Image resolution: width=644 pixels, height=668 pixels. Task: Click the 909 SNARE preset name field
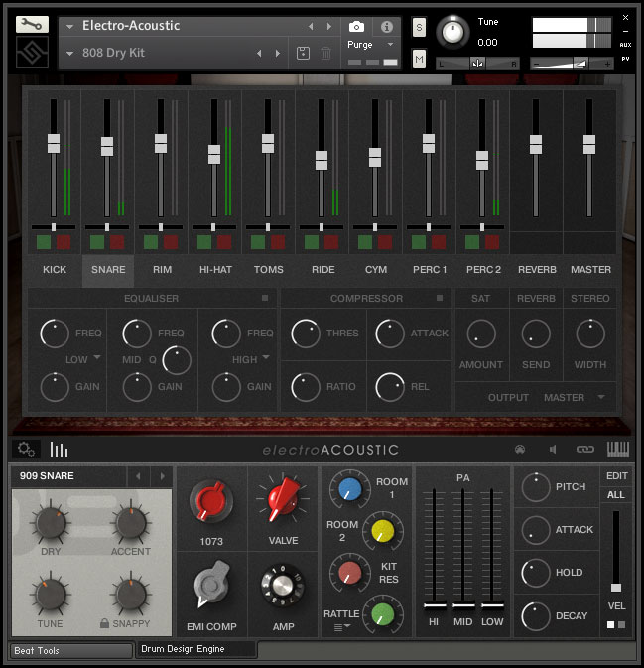click(67, 476)
